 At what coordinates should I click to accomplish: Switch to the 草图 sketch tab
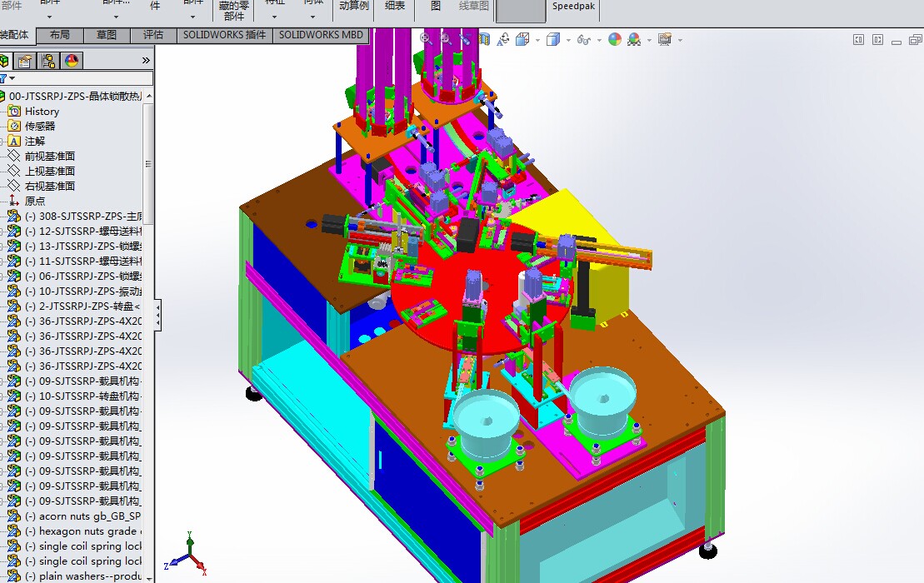(107, 35)
